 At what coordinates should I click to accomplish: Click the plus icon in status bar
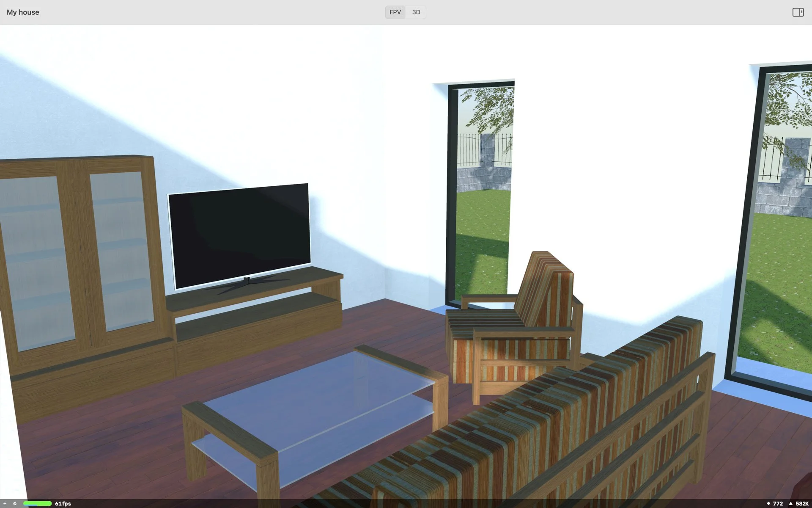(x=5, y=503)
